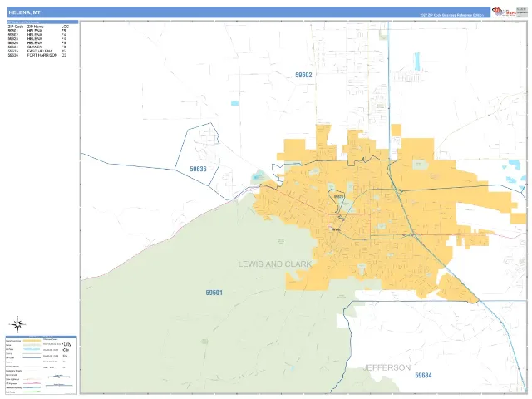Image resolution: width=532 pixels, height=399 pixels.
Task: Click the ZIP Name column header
Action: pos(35,27)
